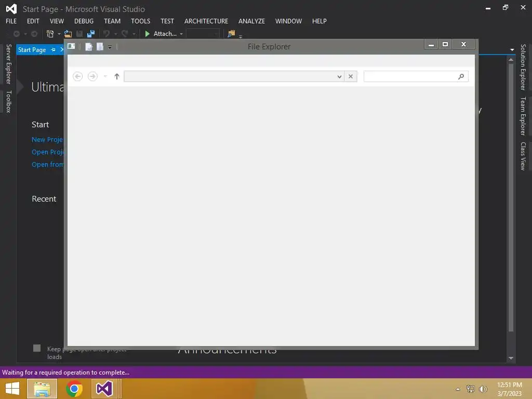Expand the address bar dropdown chevron

(x=339, y=76)
